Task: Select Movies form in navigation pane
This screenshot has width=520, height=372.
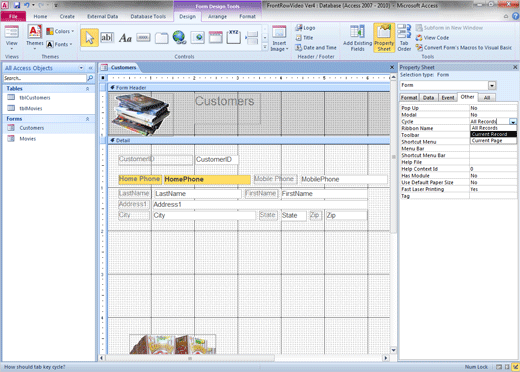Action: [x=27, y=139]
